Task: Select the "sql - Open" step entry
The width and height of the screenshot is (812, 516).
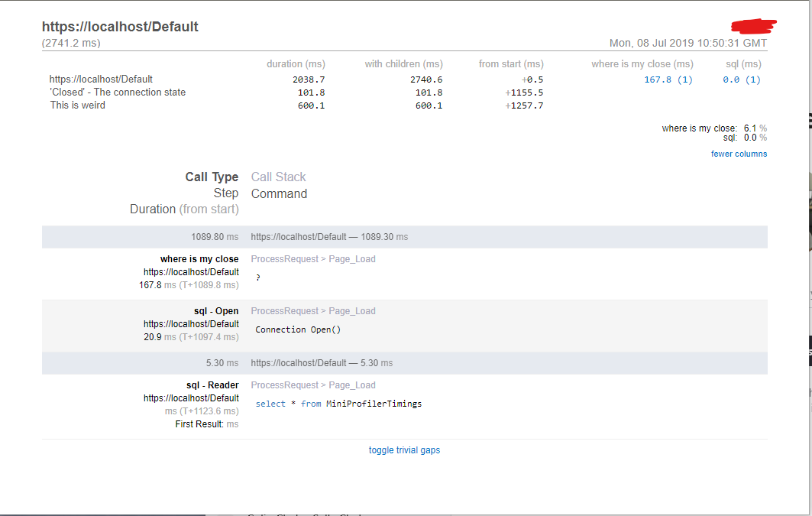Action: point(218,310)
